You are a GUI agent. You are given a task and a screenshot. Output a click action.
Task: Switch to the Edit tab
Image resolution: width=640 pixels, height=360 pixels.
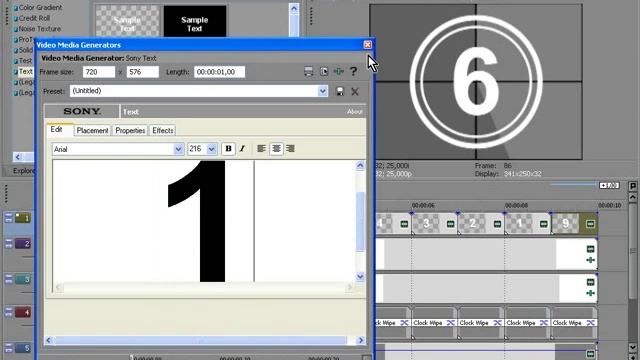point(56,129)
